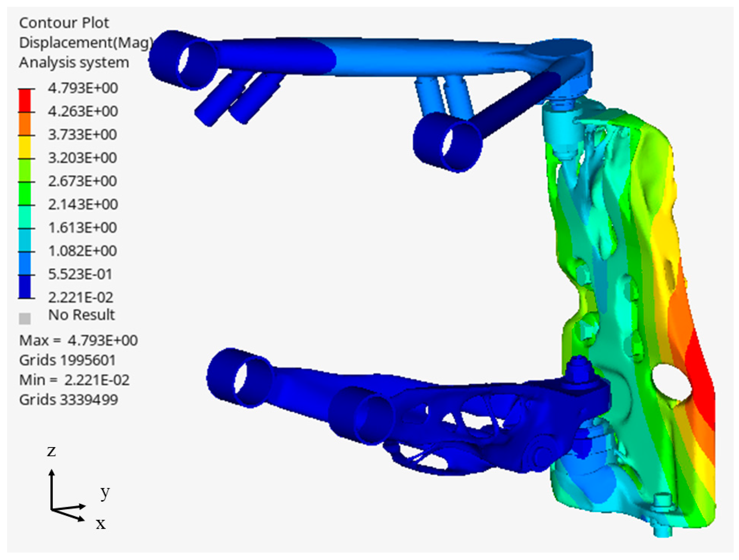Click the x axis label of triad
Screen dimensions: 739x560
coord(101,523)
